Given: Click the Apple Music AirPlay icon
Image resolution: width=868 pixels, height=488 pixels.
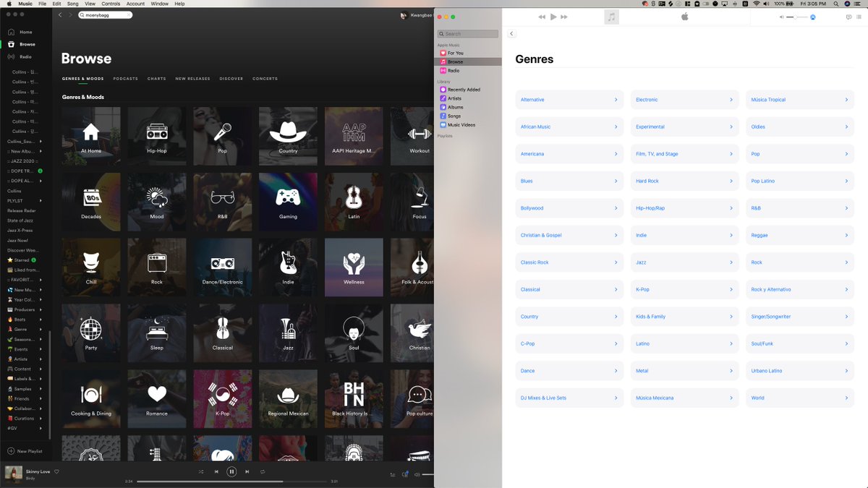Looking at the screenshot, I should (813, 17).
